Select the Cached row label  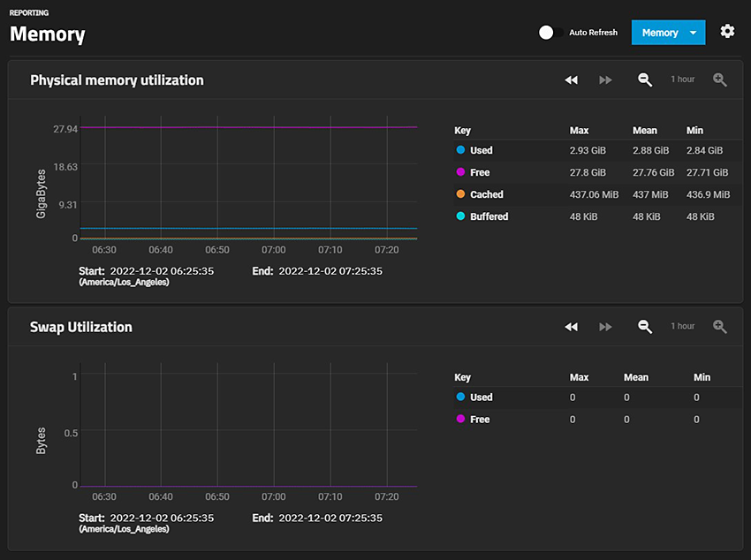(x=487, y=194)
